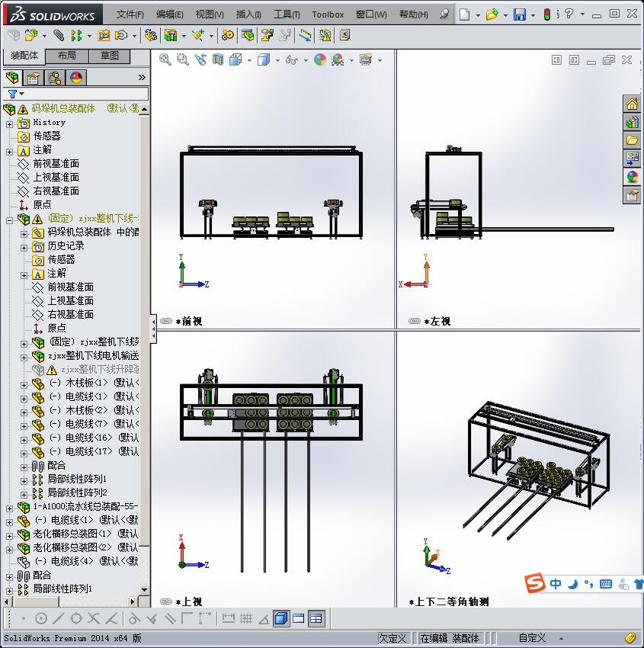Click the Show Hidden Components icon
This screenshot has height=648, width=644.
pyautogui.click(x=151, y=36)
